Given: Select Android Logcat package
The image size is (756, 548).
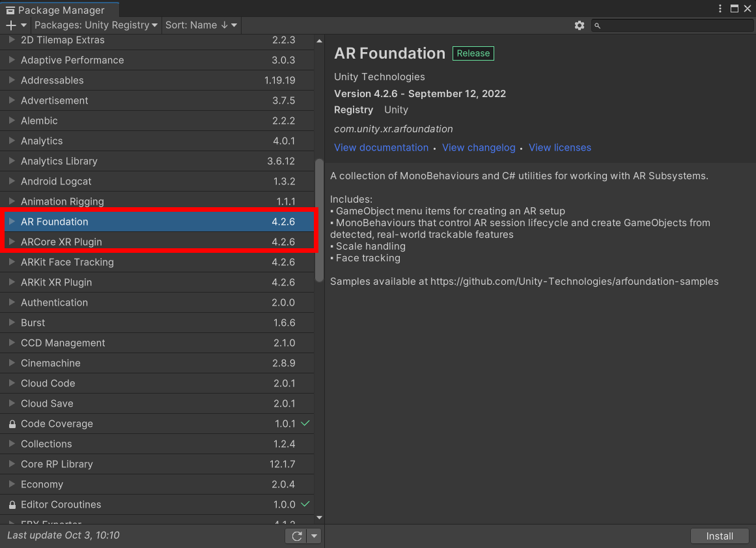Looking at the screenshot, I should 157,181.
